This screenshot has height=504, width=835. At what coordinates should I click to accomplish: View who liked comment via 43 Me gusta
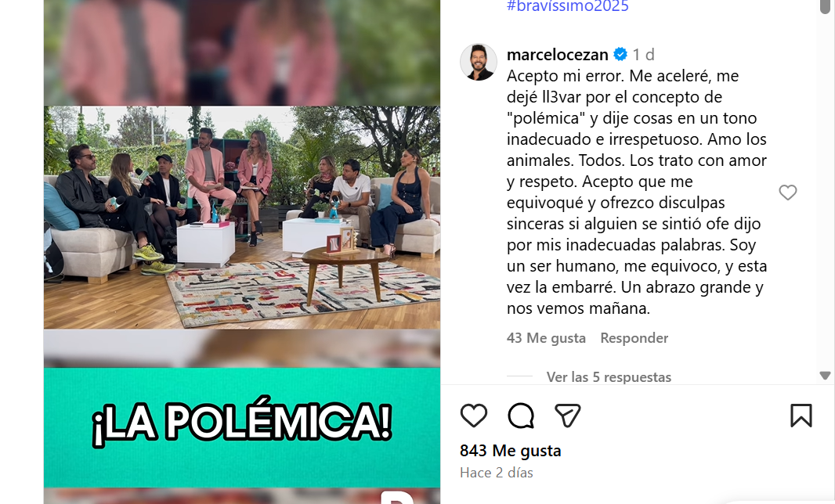pyautogui.click(x=546, y=338)
